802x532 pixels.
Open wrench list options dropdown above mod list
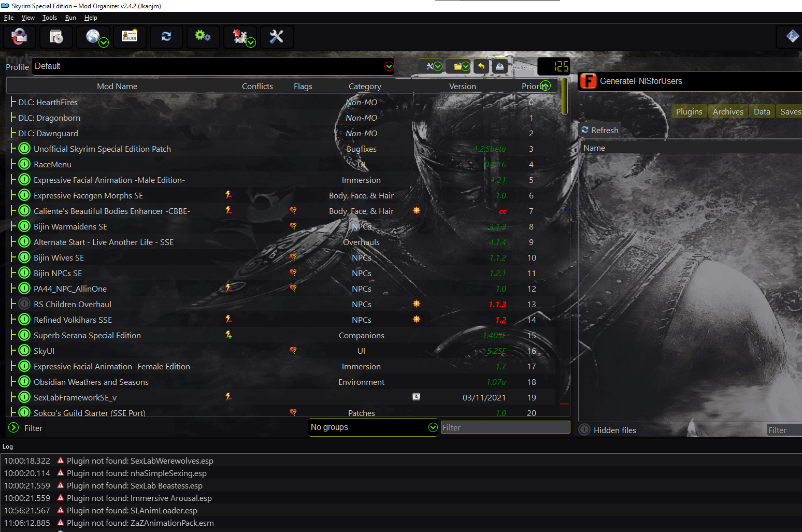(x=431, y=66)
